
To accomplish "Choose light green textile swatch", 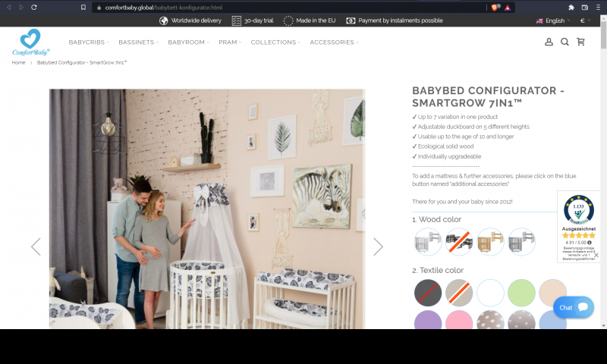I will pyautogui.click(x=521, y=293).
